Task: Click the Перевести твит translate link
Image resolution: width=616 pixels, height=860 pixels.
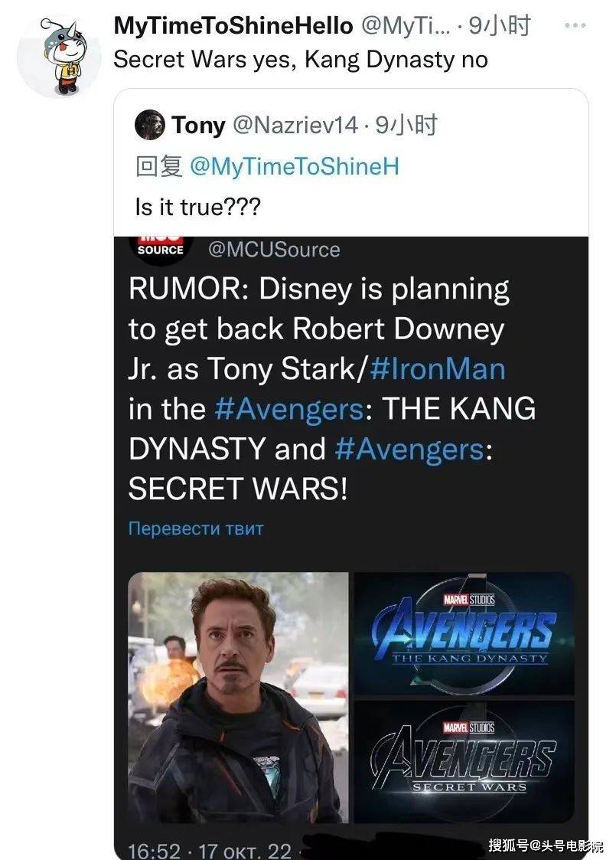Action: coord(196,528)
